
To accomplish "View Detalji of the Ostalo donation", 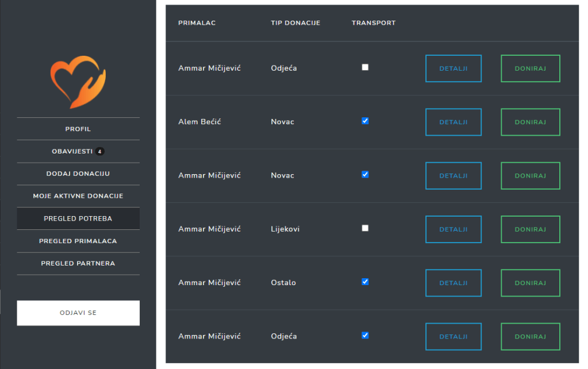I will point(453,283).
